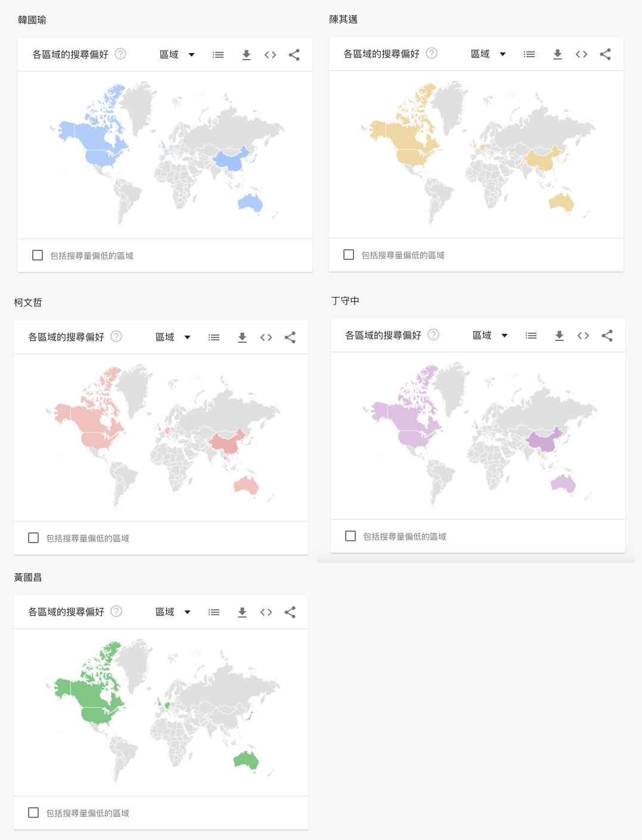Enable 包括搜尋量偏低的區域 for 黃國昌
The height and width of the screenshot is (840, 642).
pyautogui.click(x=33, y=813)
